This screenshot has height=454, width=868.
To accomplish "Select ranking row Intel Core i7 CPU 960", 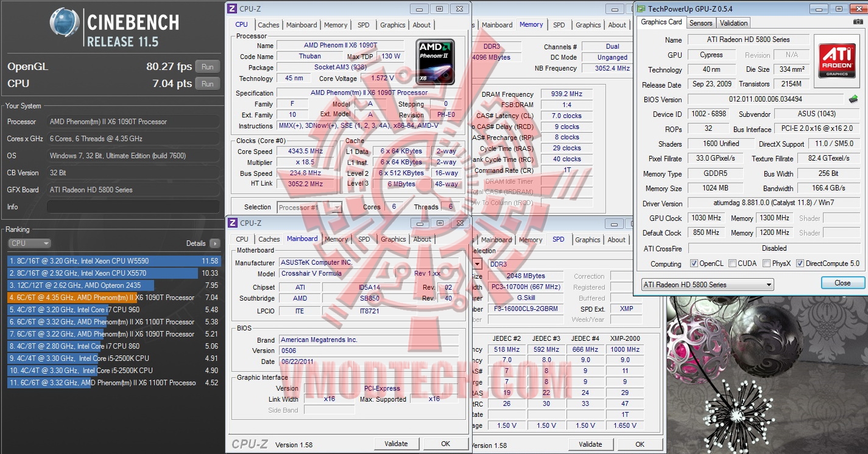I will (114, 310).
